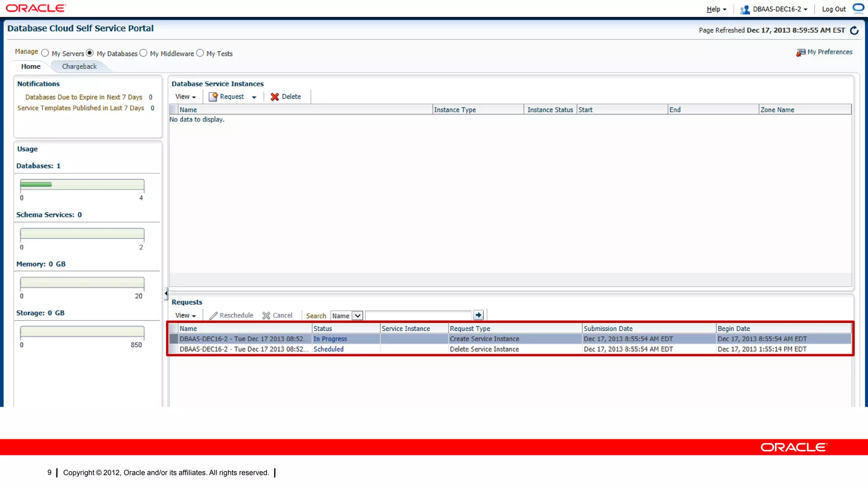The height and width of the screenshot is (488, 868).
Task: Click the Oracle logo in header
Action: 36,8
